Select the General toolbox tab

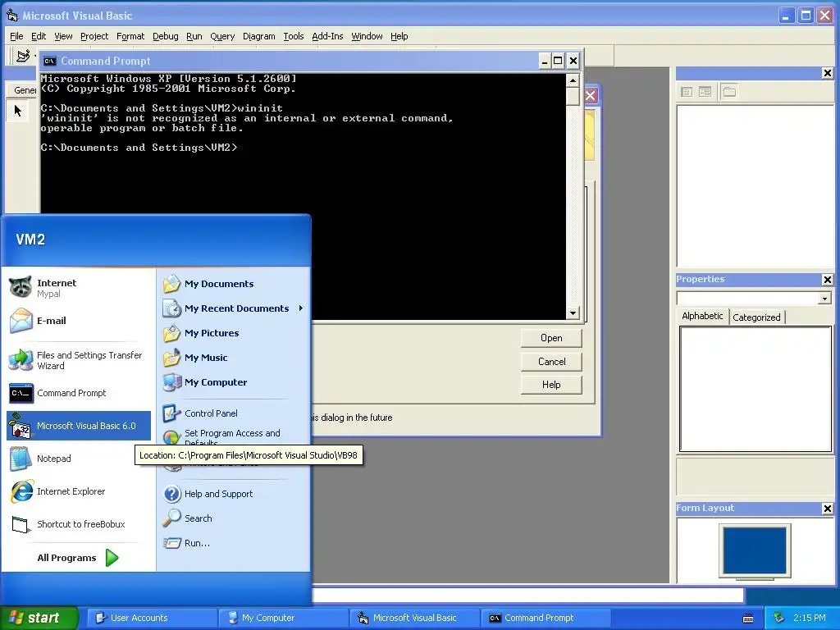point(22,90)
